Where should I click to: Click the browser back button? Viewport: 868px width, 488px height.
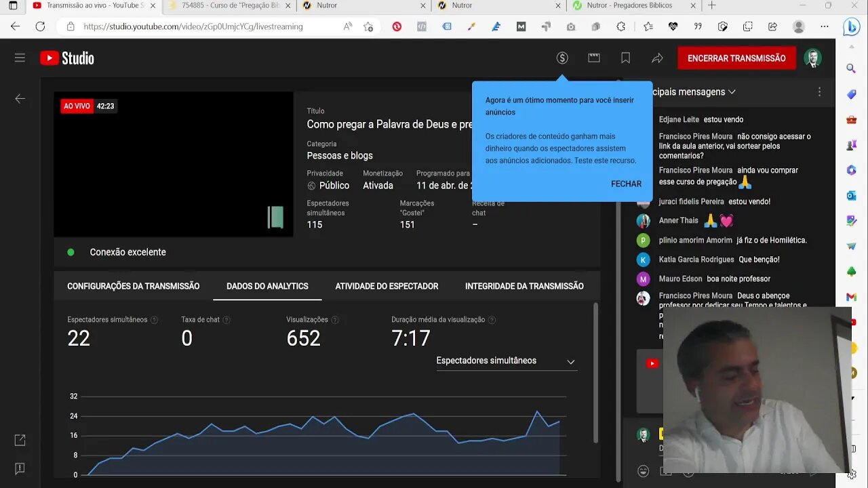(x=15, y=26)
